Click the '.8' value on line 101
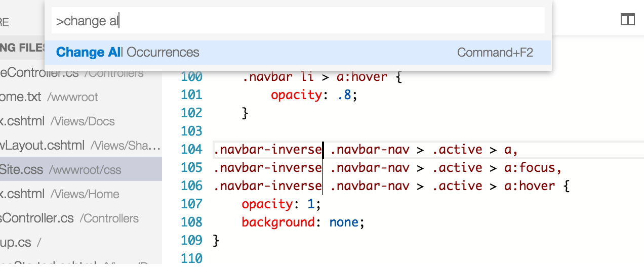 [x=344, y=95]
